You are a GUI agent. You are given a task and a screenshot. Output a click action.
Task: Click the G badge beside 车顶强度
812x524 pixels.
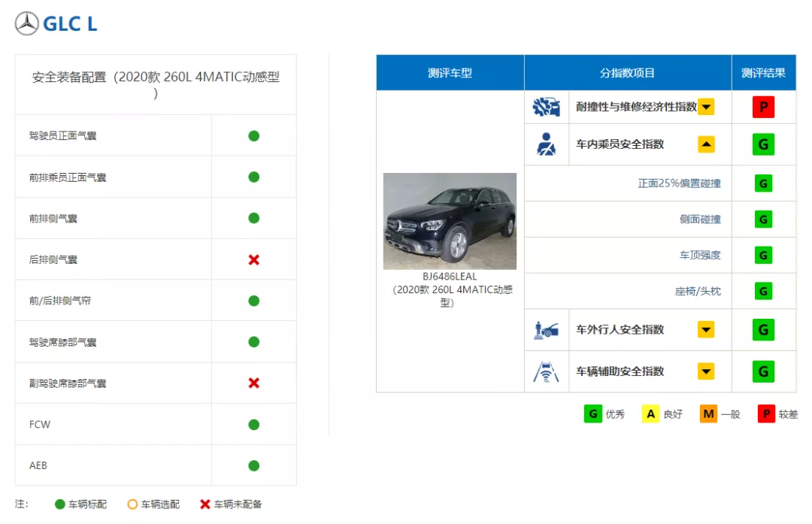pos(764,255)
